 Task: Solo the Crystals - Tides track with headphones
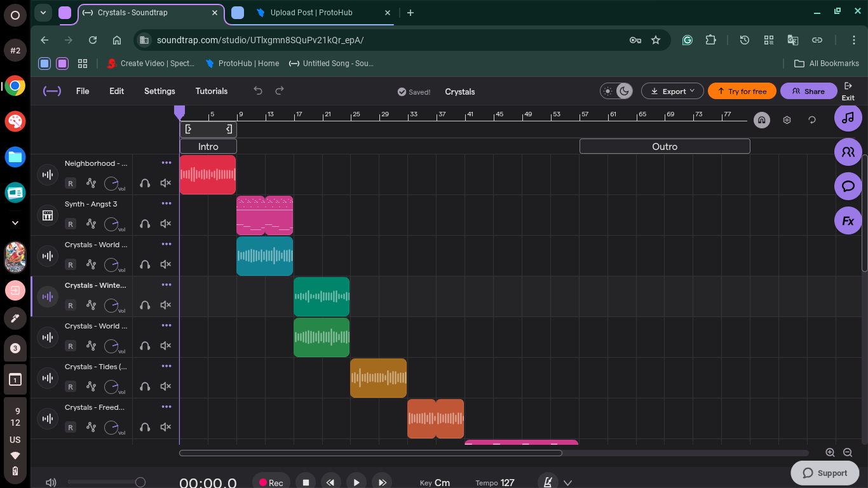click(145, 386)
